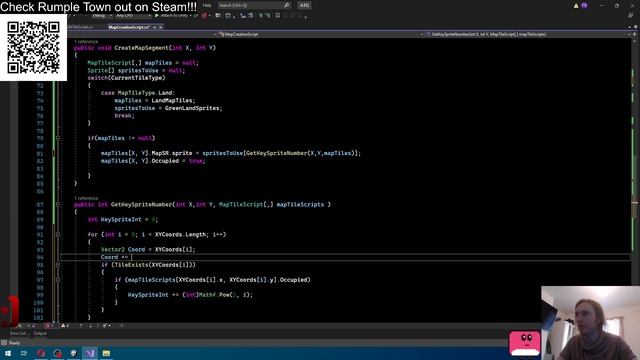The width and height of the screenshot is (640, 360).
Task: Open the MapCreationScript class navigation dropdown
Action: click(x=320, y=34)
